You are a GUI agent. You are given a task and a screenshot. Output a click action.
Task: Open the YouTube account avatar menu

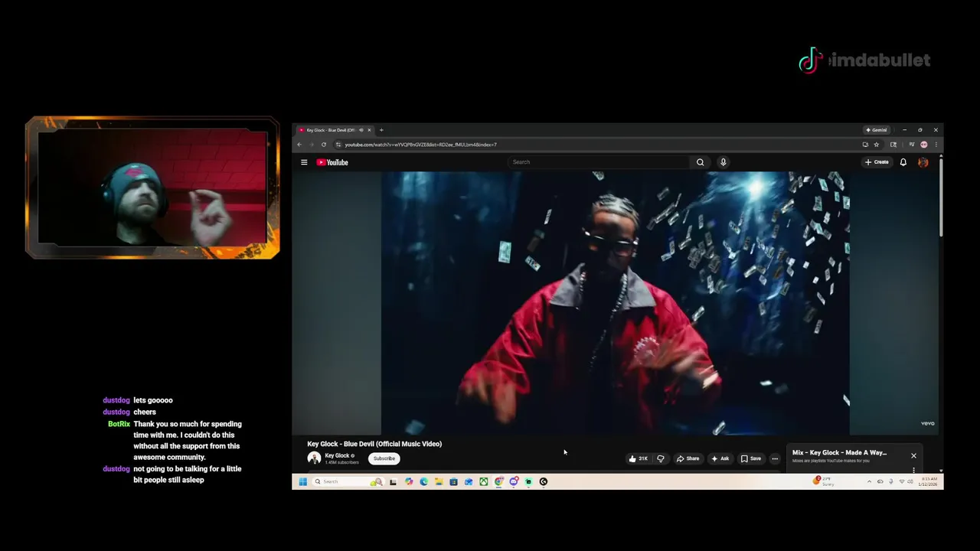tap(923, 162)
